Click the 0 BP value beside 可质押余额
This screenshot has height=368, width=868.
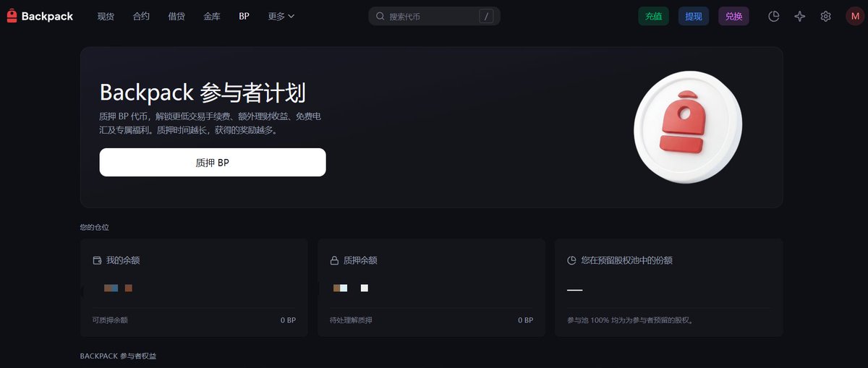[x=288, y=320]
